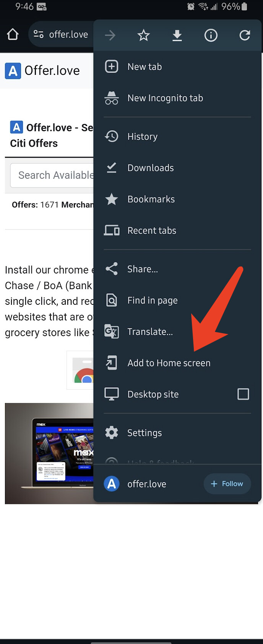Open a New tab

click(x=178, y=66)
